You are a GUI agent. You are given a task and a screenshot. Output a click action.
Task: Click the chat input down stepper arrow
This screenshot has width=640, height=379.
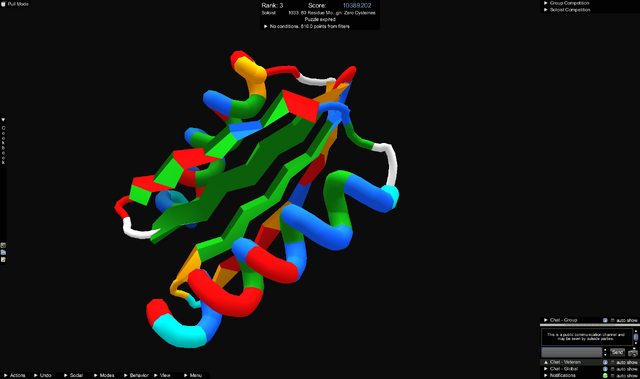(x=605, y=355)
